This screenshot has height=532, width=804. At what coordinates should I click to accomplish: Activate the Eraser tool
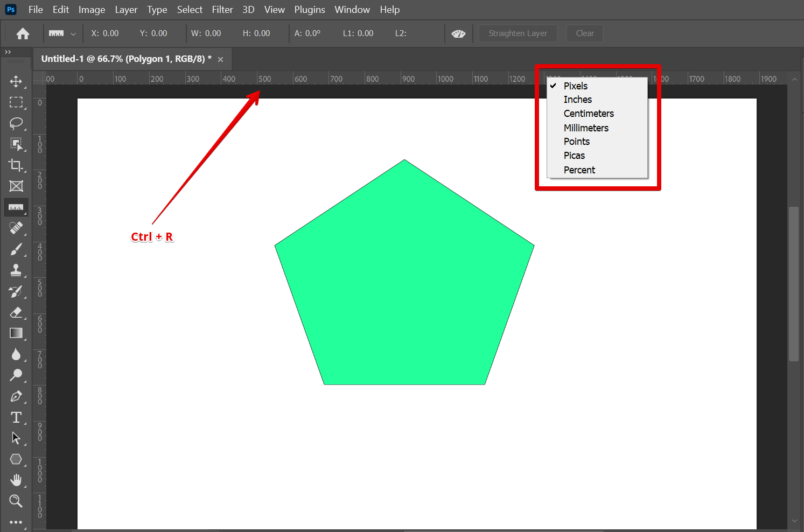pyautogui.click(x=16, y=312)
